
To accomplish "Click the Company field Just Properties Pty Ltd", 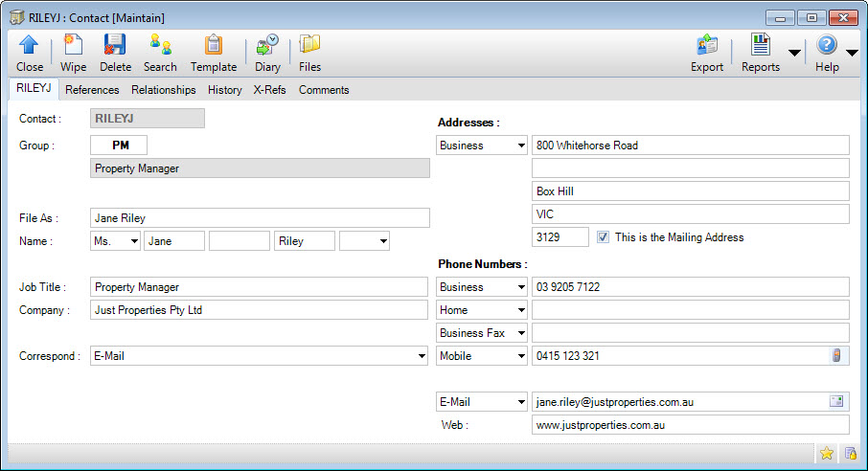I will click(259, 310).
